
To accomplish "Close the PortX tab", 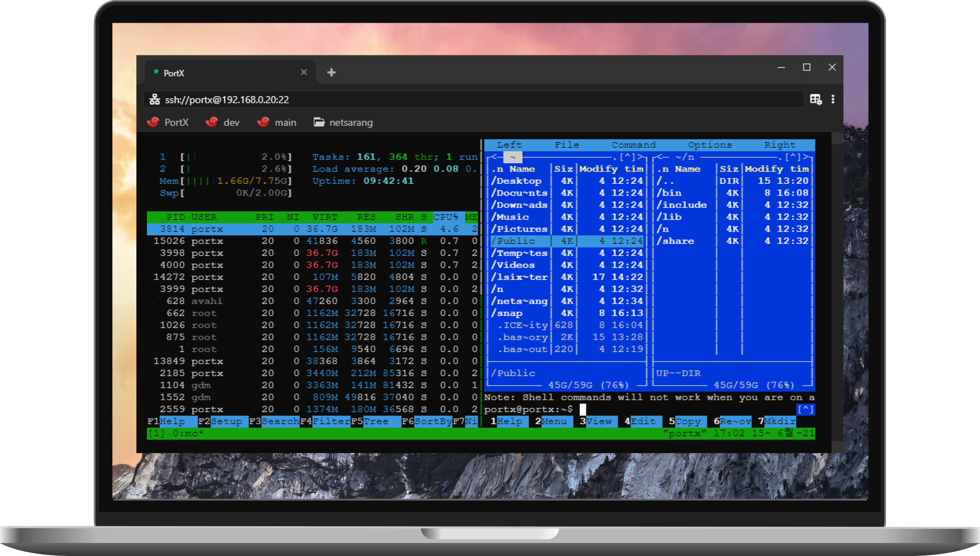I will pyautogui.click(x=304, y=72).
